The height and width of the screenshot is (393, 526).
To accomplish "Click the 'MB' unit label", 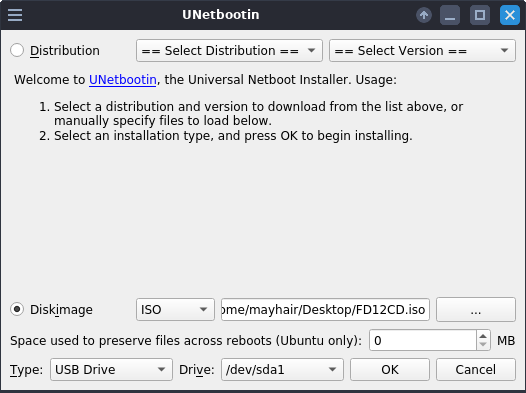I will point(506,341).
